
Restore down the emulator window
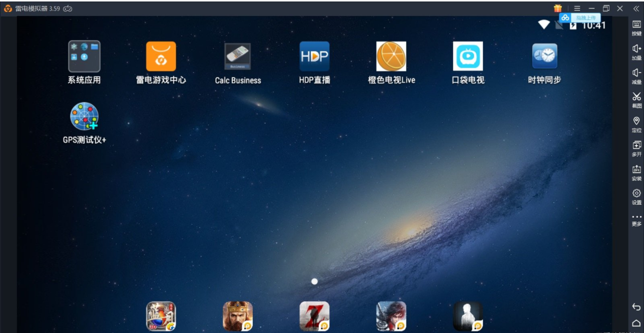point(606,8)
